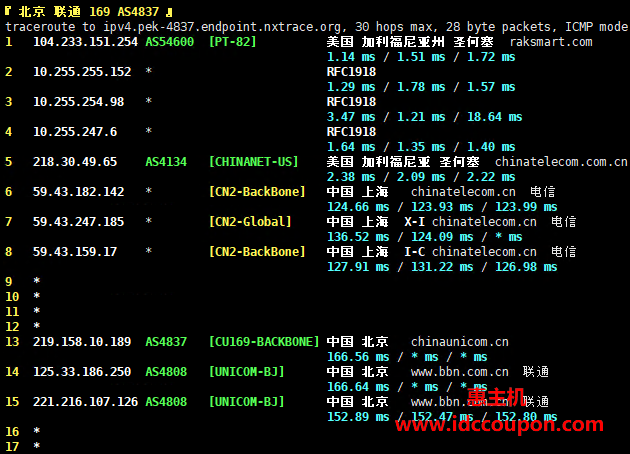Select AS4837 in hop 13

click(x=166, y=342)
